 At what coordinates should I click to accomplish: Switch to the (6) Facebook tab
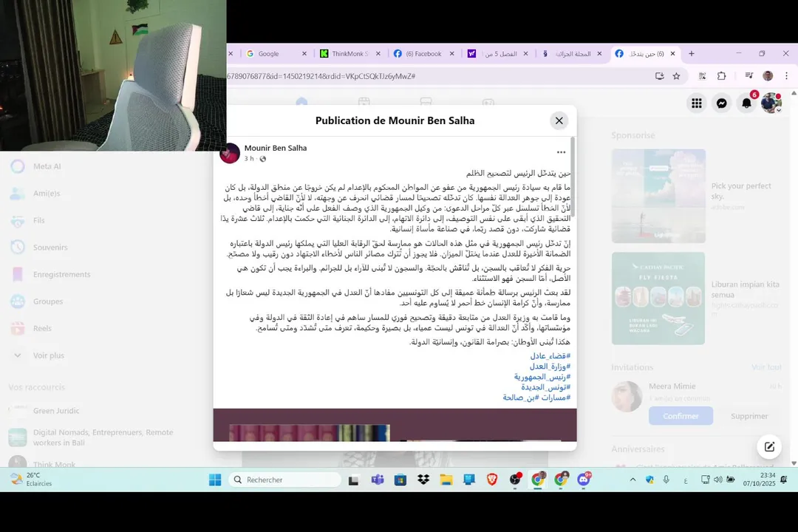coord(423,53)
